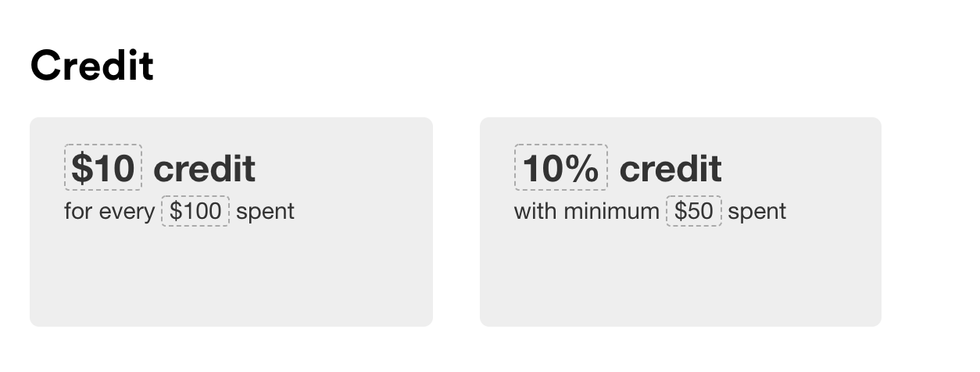Focus the dashed box containing 10%
Screen dimensions: 980x372
pos(561,167)
